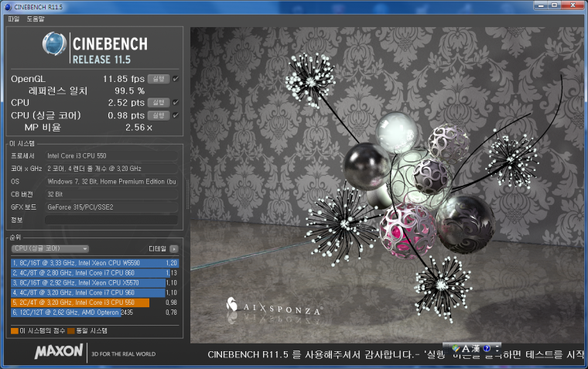Select the Intel Core i3 CPU 550 processor field
The height and width of the screenshot is (369, 588).
pos(111,155)
